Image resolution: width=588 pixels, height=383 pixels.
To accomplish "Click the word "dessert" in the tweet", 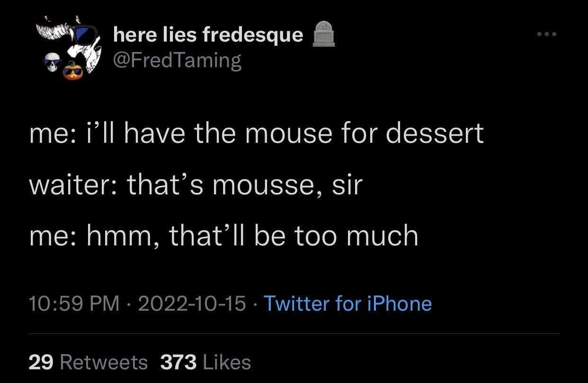I will click(x=435, y=132).
